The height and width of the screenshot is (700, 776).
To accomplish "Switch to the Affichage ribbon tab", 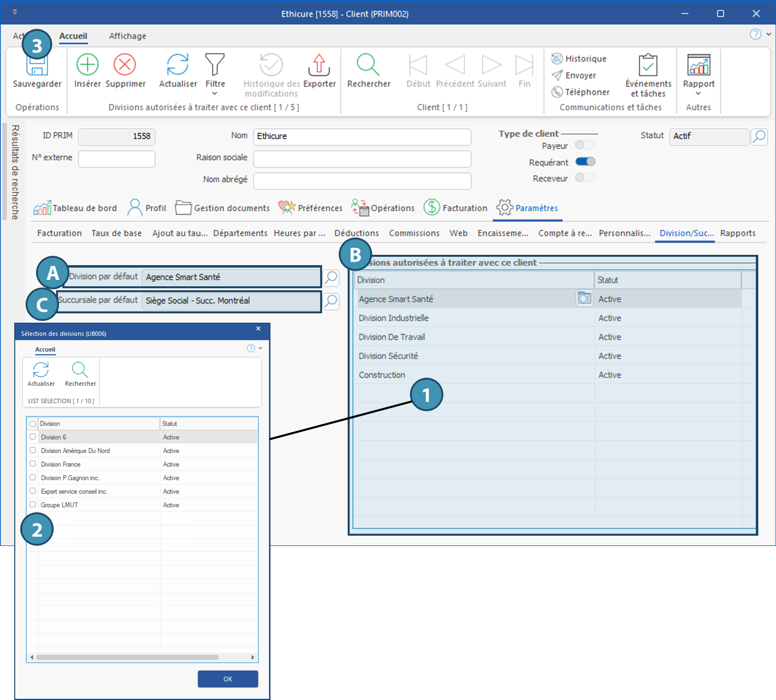I will click(x=127, y=36).
